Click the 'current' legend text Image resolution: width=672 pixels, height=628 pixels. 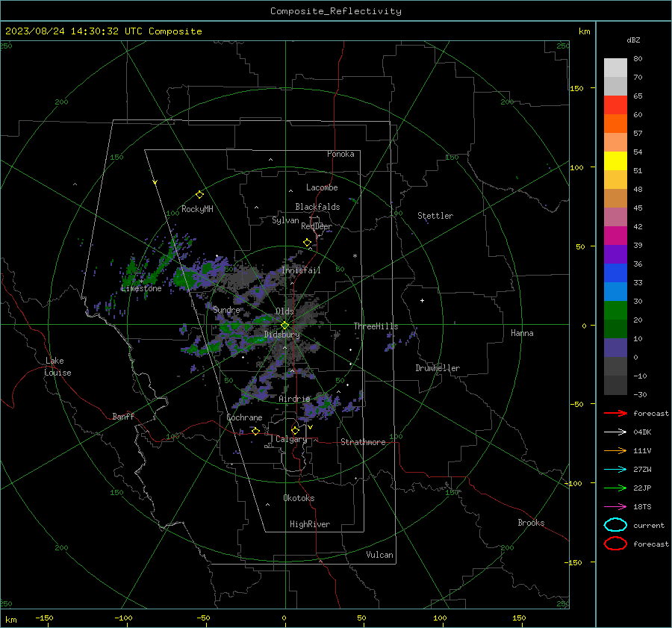[649, 525]
